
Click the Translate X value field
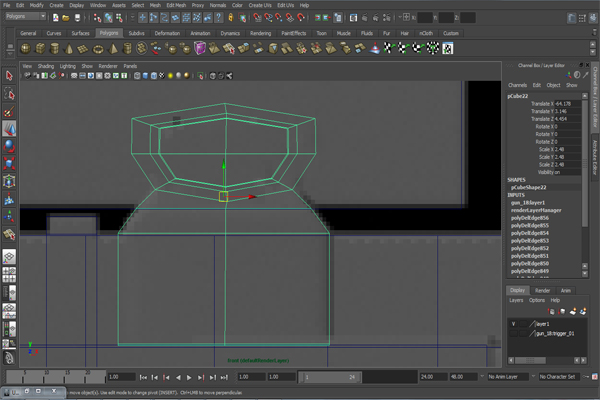567,103
